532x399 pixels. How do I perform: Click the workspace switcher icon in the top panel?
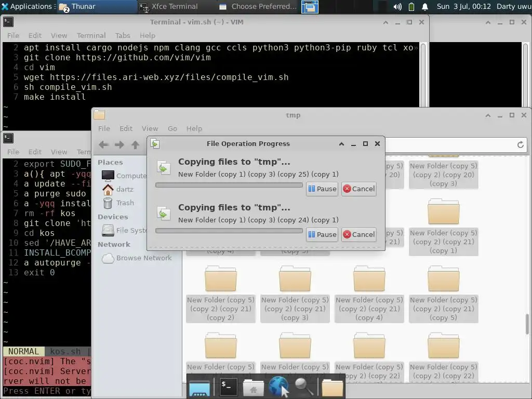point(310,7)
